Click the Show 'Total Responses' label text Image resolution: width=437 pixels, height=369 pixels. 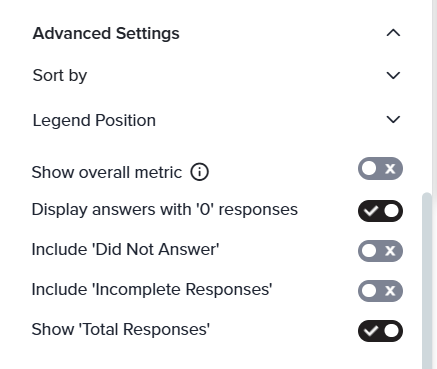pyautogui.click(x=121, y=329)
